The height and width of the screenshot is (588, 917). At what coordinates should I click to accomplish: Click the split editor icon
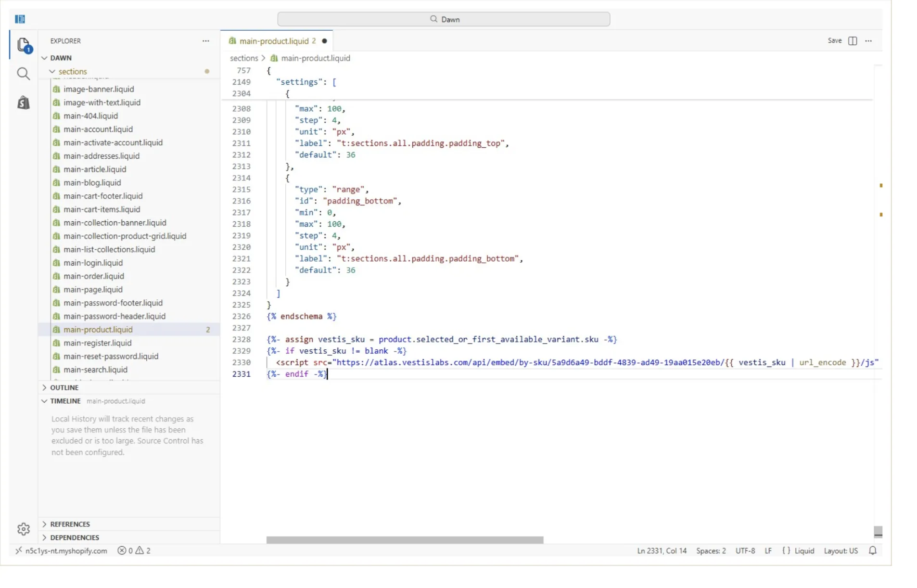(x=853, y=41)
